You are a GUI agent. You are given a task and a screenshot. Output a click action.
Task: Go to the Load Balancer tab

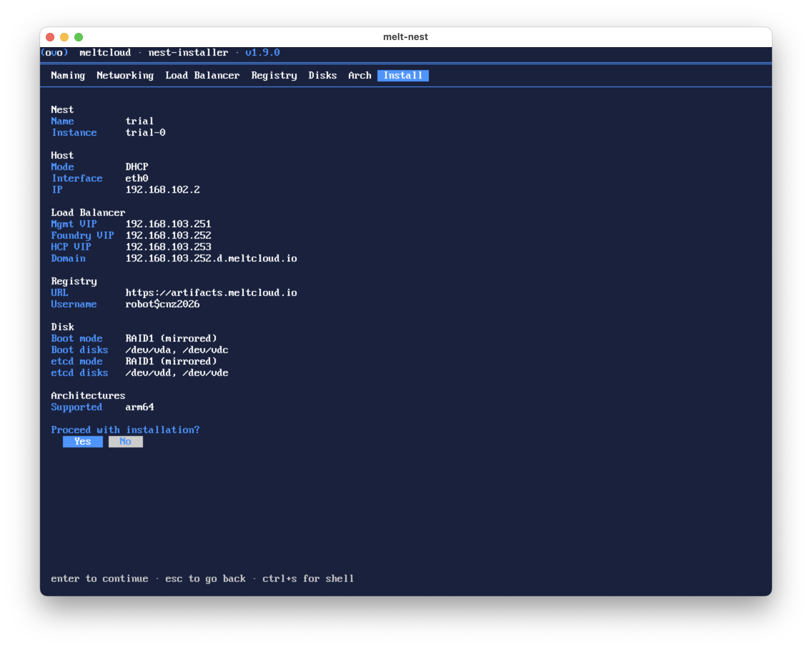point(202,75)
